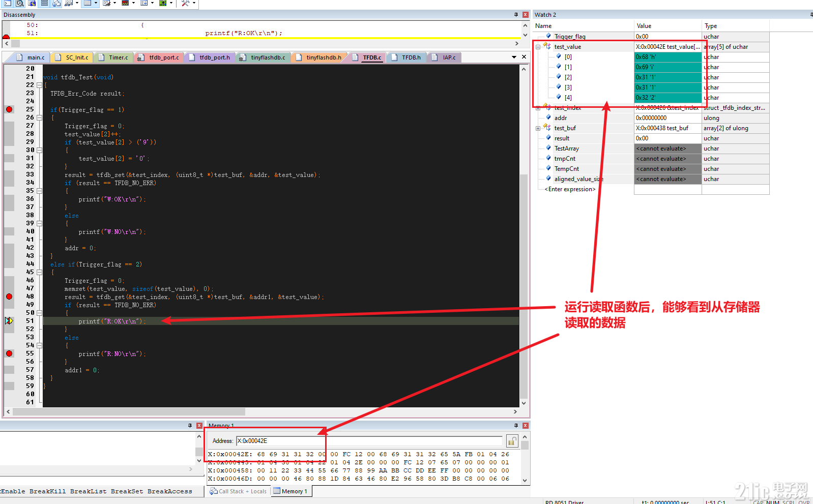
Task: Click the watch icon beside aligned_value_size
Action: click(548, 179)
